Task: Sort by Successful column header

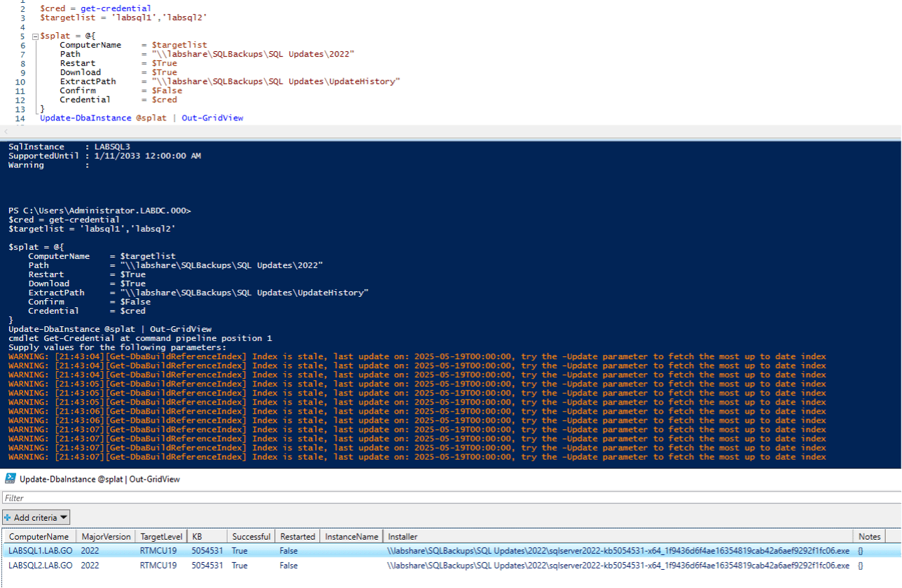Action: (251, 536)
